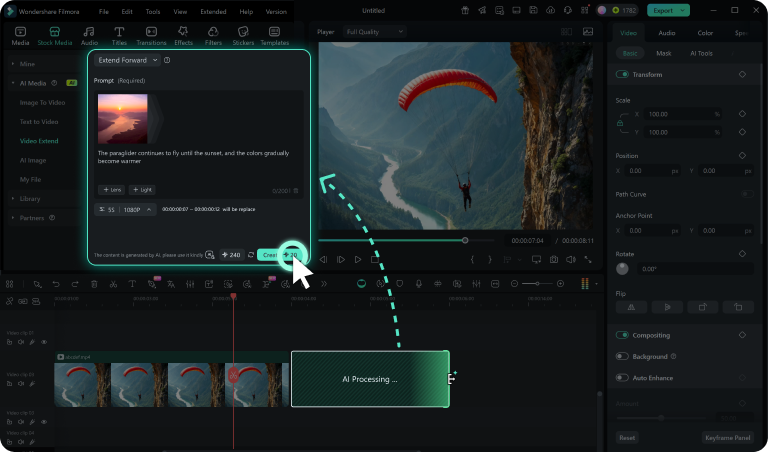Viewport: 768px width, 452px height.
Task: Toggle the scale lock icon
Action: click(620, 123)
